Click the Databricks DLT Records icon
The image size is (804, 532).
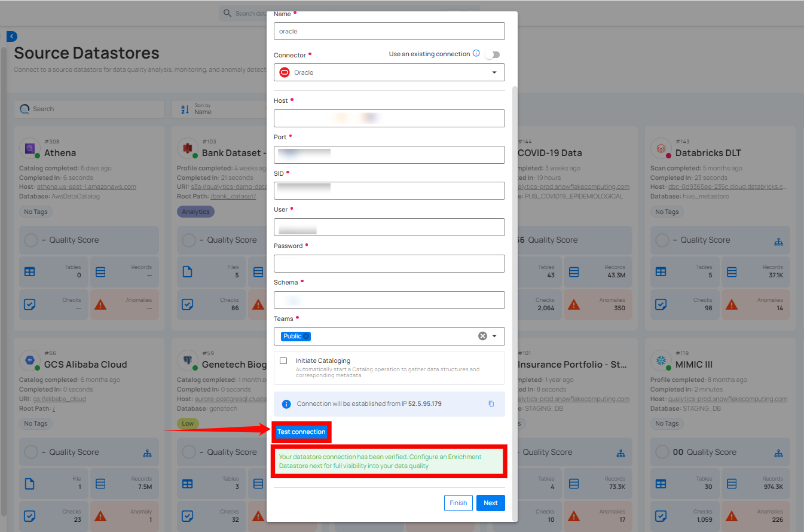[x=732, y=272]
